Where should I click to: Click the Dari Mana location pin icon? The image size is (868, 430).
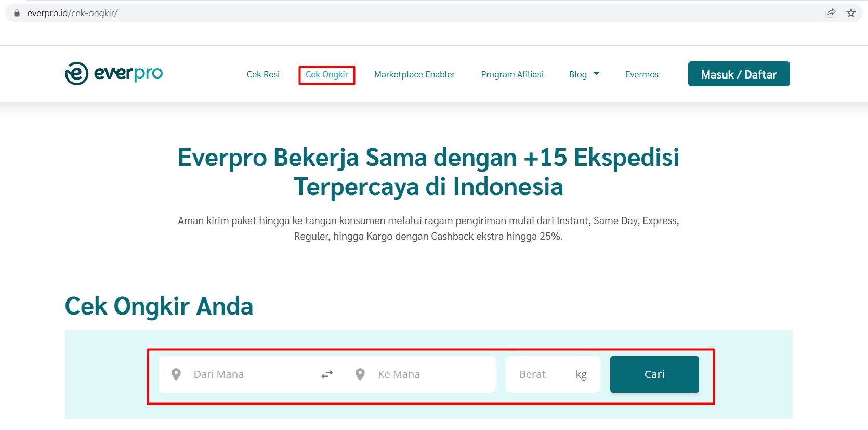coord(176,374)
